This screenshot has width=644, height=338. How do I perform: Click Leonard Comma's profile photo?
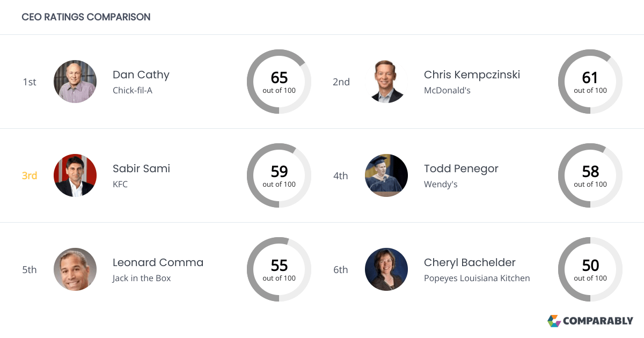click(x=75, y=269)
